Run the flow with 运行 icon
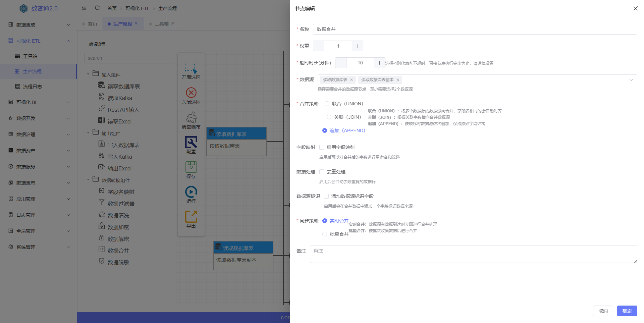This screenshot has height=323, width=644. click(191, 192)
